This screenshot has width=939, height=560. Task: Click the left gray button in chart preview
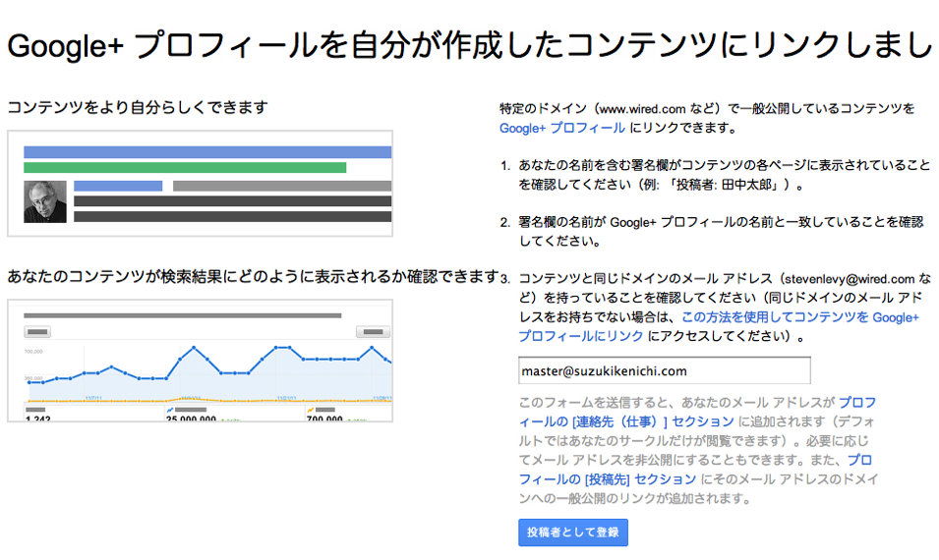(x=37, y=331)
